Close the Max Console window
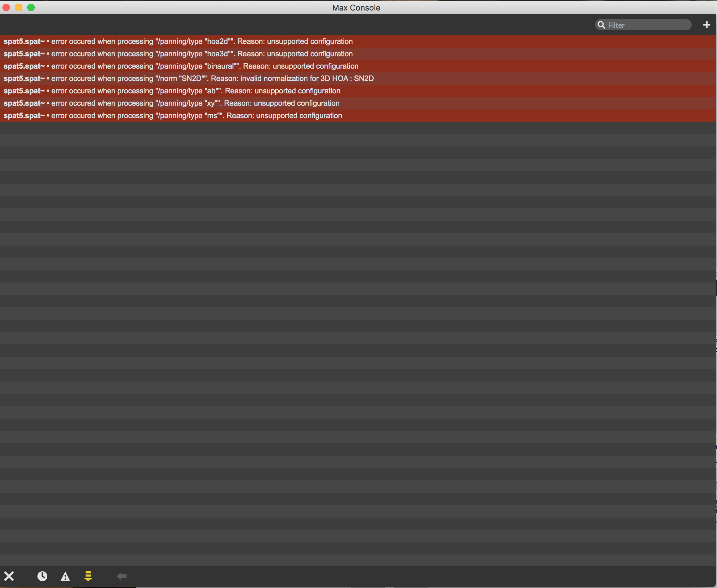This screenshot has width=717, height=588. click(6, 7)
